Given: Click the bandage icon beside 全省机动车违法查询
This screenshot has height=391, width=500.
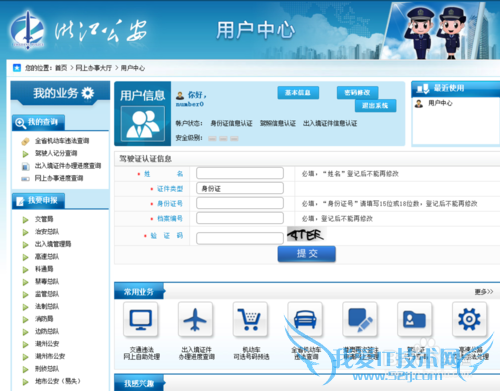Looking at the screenshot, I should pos(25,141).
